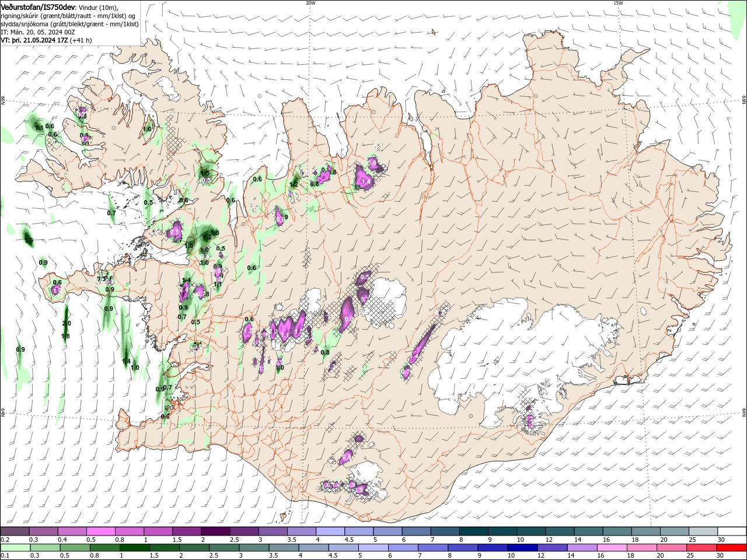Screen dimensions: 747x560
Task: Click the 0.4 label on the snow legend
Action: click(62, 540)
